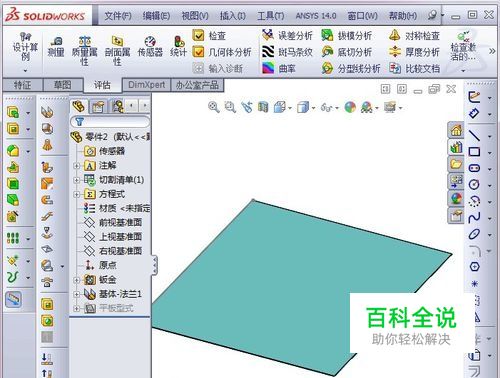Open the ConfigurationManager tab icon
This screenshot has height=378, width=500.
[117, 106]
